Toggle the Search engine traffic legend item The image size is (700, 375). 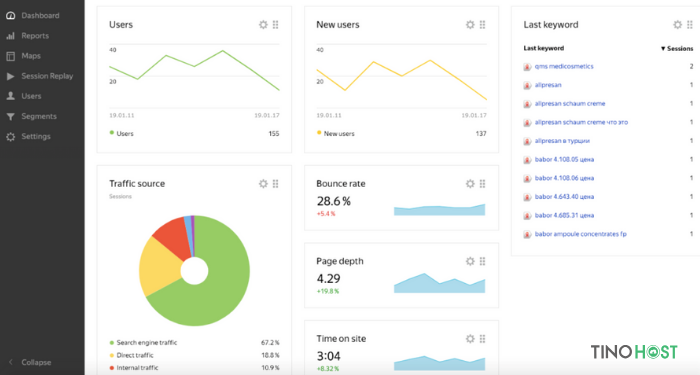pos(143,342)
